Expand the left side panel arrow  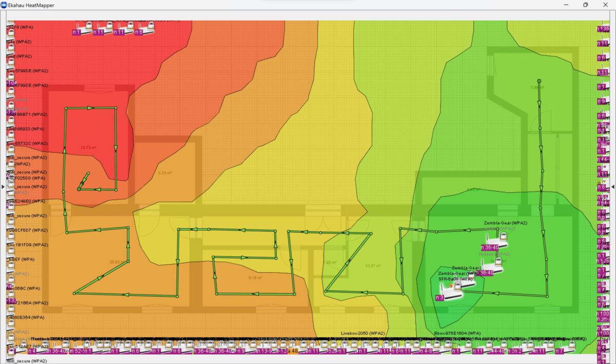(3, 187)
